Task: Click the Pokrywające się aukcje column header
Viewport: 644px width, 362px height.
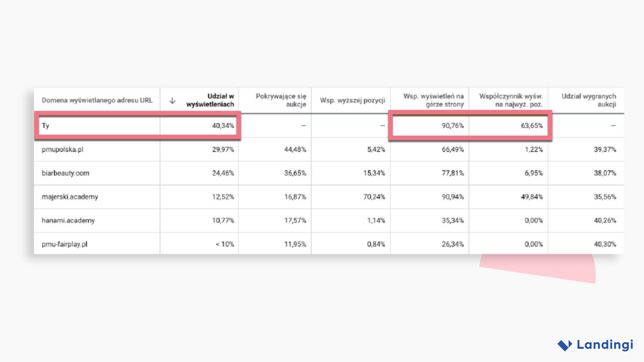Action: [x=281, y=100]
